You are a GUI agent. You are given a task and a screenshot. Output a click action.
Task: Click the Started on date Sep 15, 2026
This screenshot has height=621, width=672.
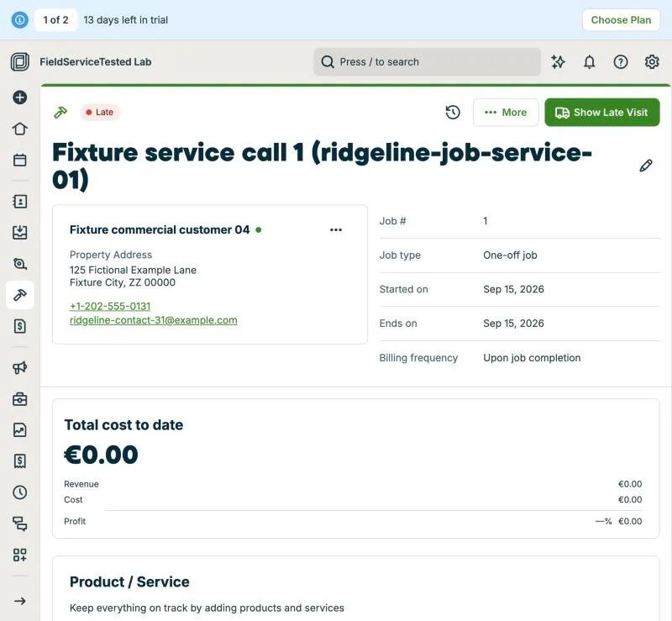pos(513,289)
